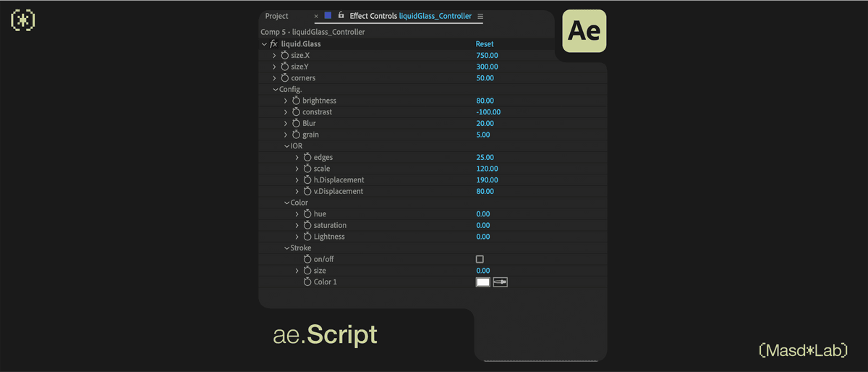This screenshot has height=372, width=868.
Task: Open the Effect Controls panel menu icon
Action: coord(481,16)
